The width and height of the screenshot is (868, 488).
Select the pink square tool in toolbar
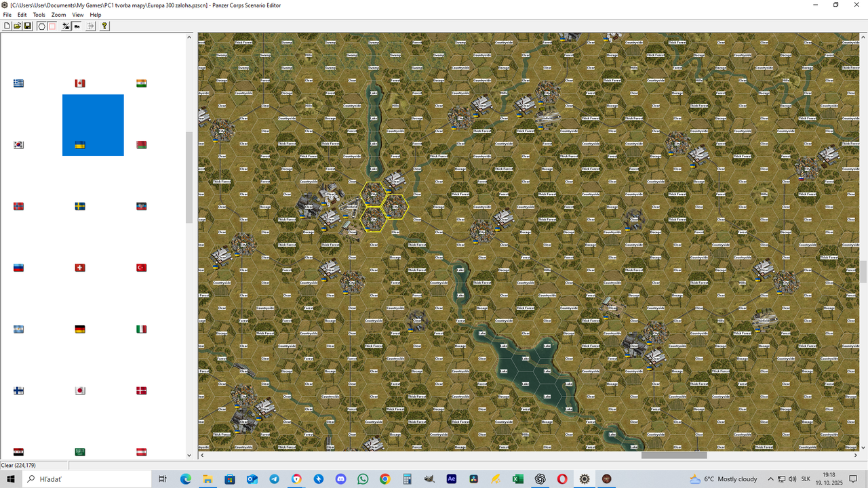52,26
